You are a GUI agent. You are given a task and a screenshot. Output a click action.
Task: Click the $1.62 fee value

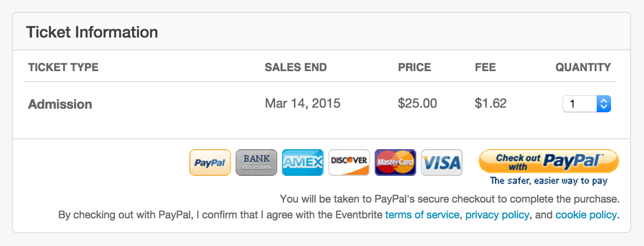[x=491, y=104]
